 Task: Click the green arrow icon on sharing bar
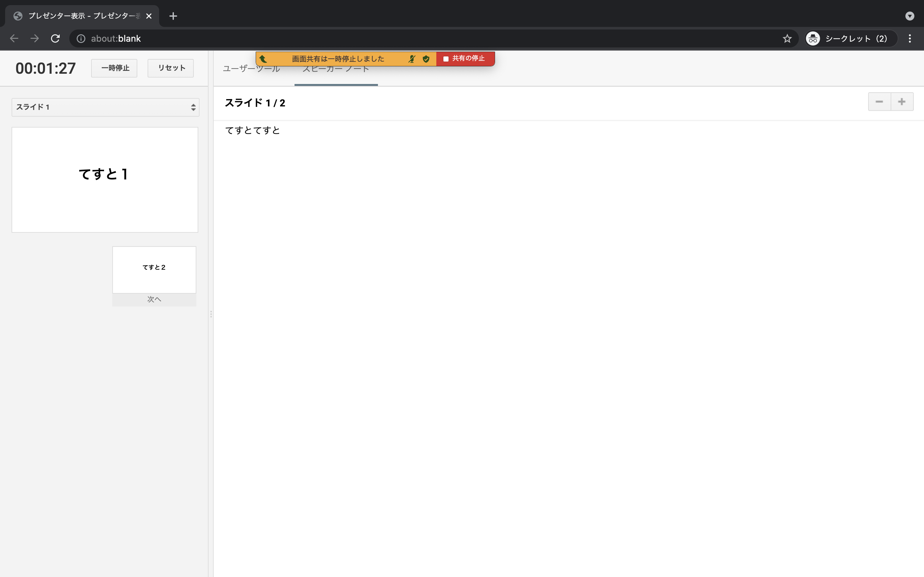click(x=263, y=59)
